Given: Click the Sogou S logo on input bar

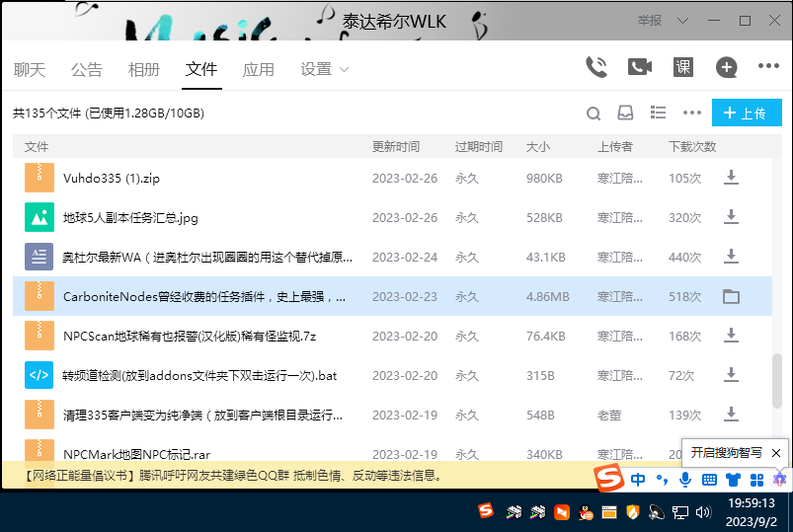Looking at the screenshot, I should tap(609, 477).
